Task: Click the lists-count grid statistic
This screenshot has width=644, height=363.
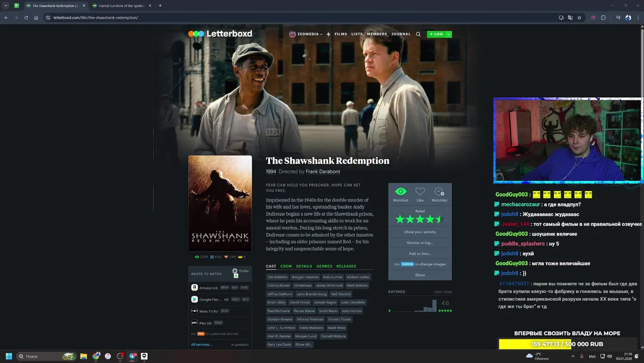Action: 216,257
